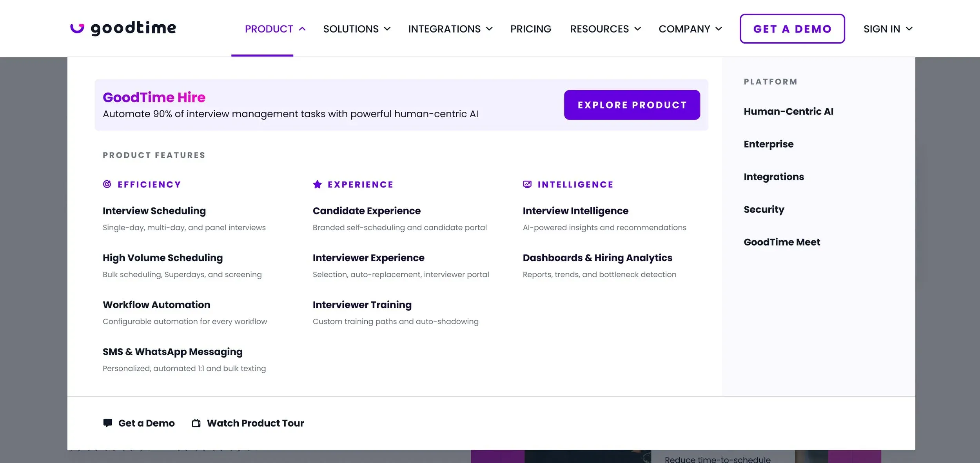This screenshot has height=463, width=980.
Task: Open Integrations link under Platform
Action: click(774, 177)
